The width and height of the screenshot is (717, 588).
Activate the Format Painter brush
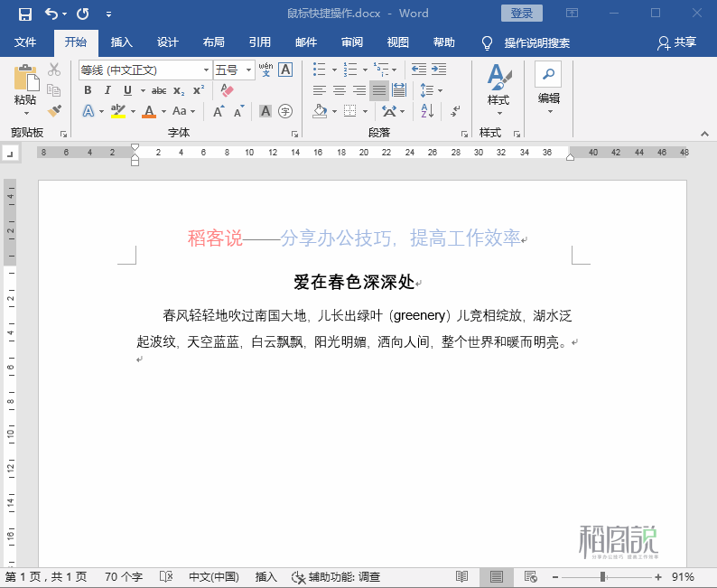[x=54, y=111]
